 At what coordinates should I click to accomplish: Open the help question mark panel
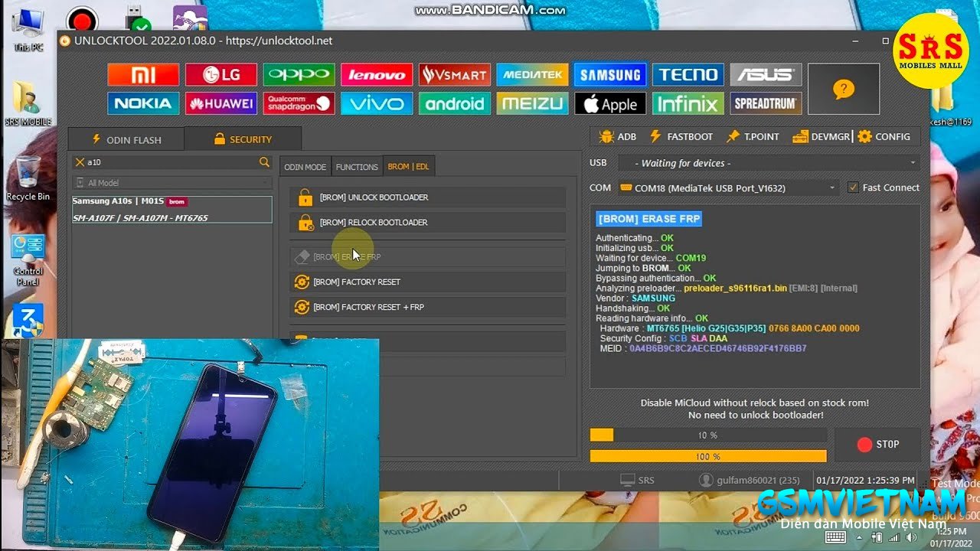tap(844, 89)
